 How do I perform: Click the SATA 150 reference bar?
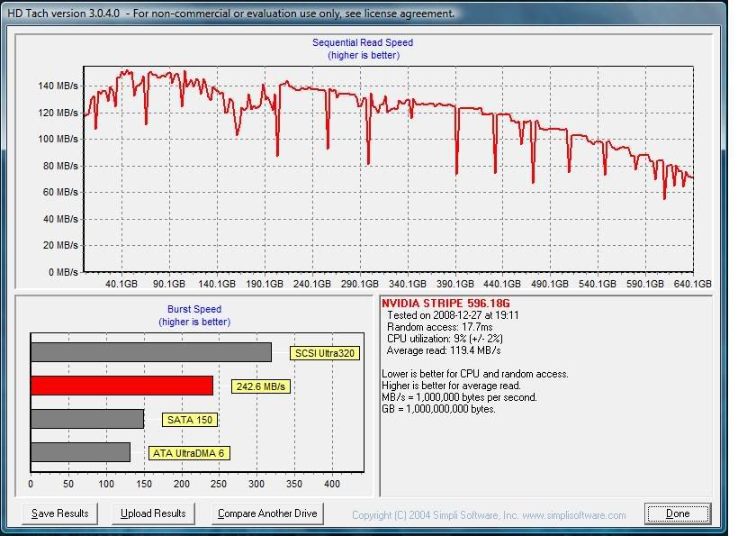tap(85, 417)
